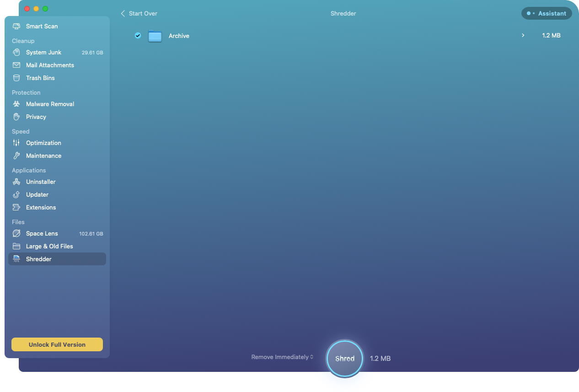The height and width of the screenshot is (392, 579).
Task: Select Space Lens label in sidebar
Action: pyautogui.click(x=42, y=233)
